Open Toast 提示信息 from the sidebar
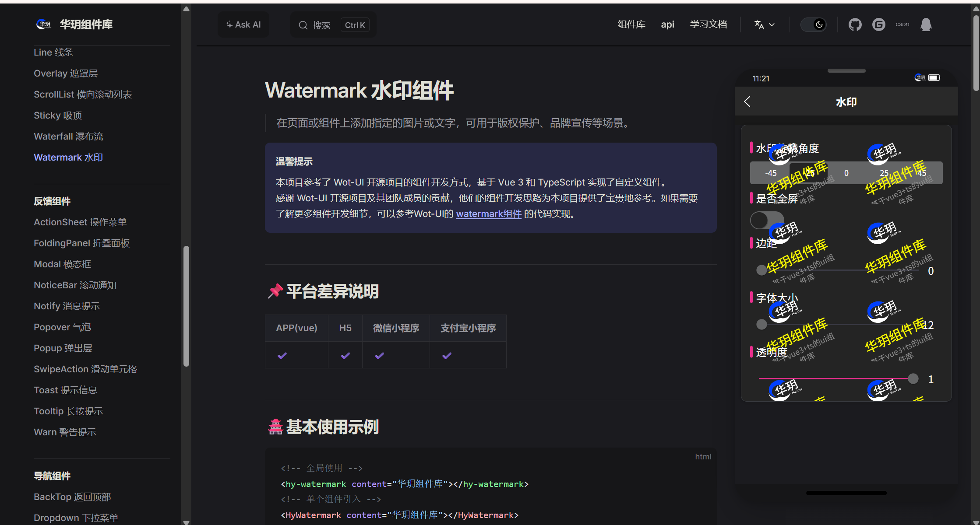 click(65, 390)
